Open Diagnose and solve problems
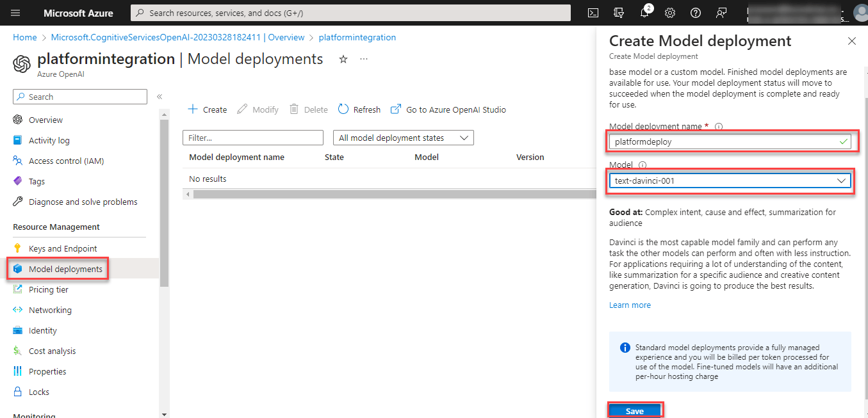This screenshot has width=868, height=418. tap(83, 202)
